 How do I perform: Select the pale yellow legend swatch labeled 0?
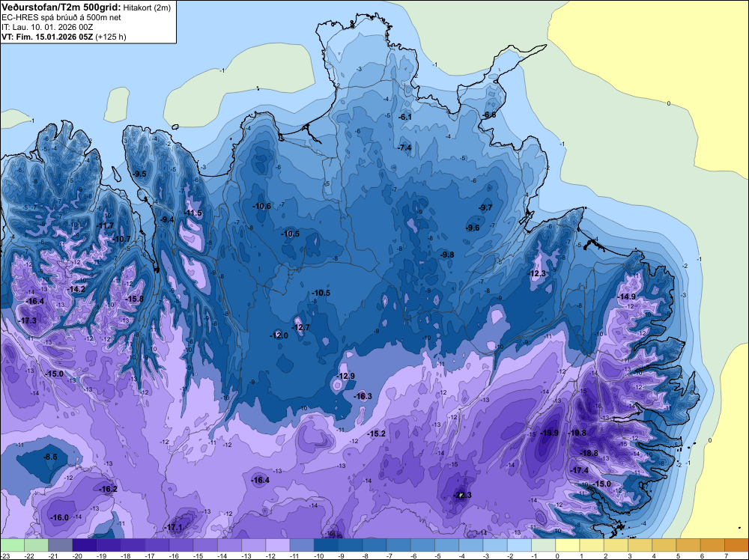(567, 545)
